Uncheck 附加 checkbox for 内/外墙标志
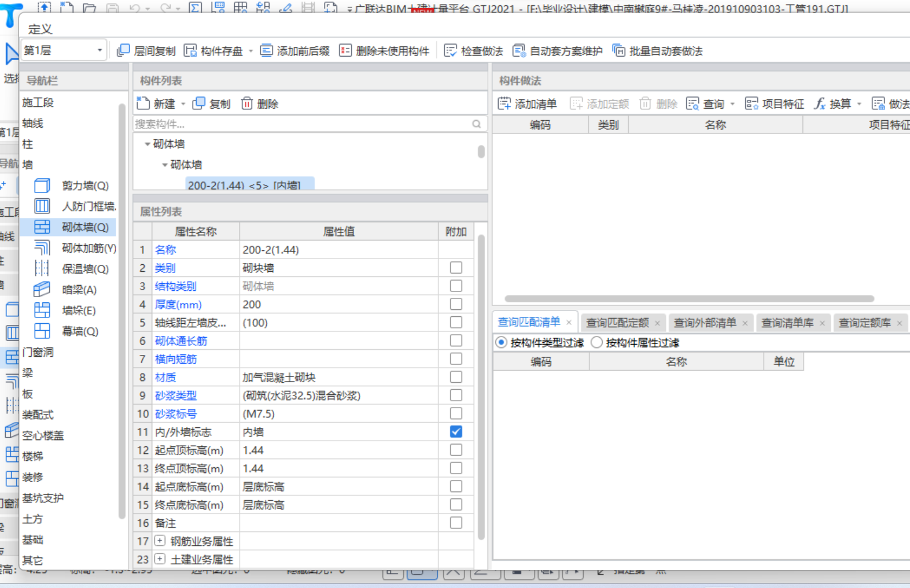The height and width of the screenshot is (588, 910). (x=456, y=431)
